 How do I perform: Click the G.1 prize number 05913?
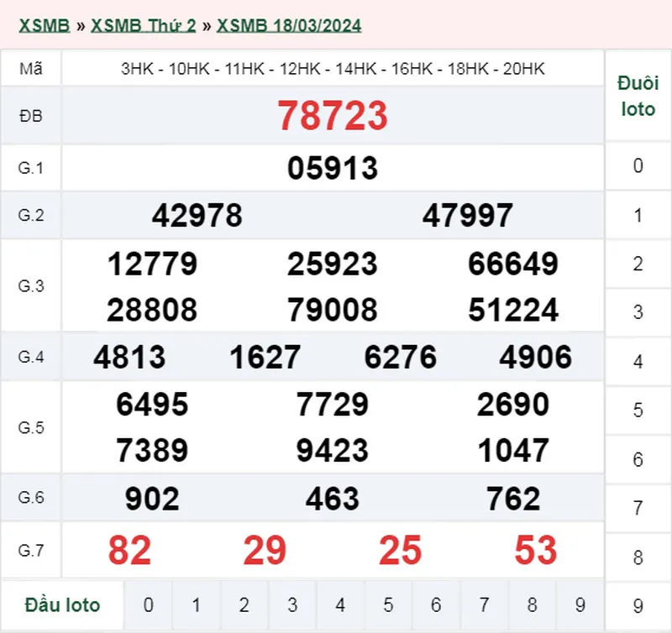click(x=333, y=168)
